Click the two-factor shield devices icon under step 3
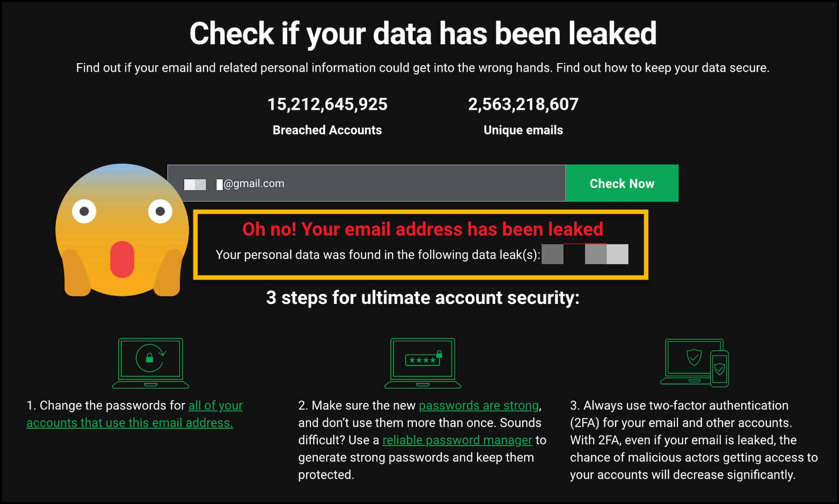Screen dimensions: 839x504 click(695, 362)
